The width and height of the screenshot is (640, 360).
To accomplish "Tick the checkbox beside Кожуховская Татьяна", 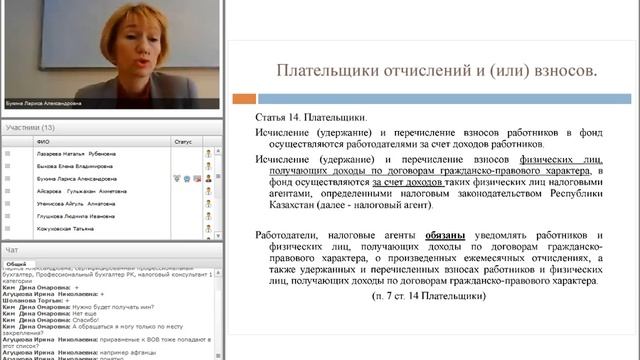I will (7, 229).
